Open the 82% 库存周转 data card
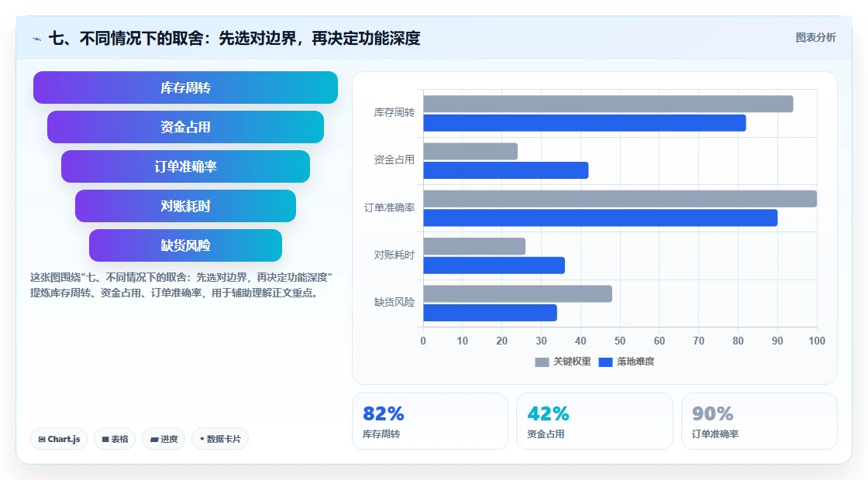This screenshot has width=868, height=480. [430, 421]
